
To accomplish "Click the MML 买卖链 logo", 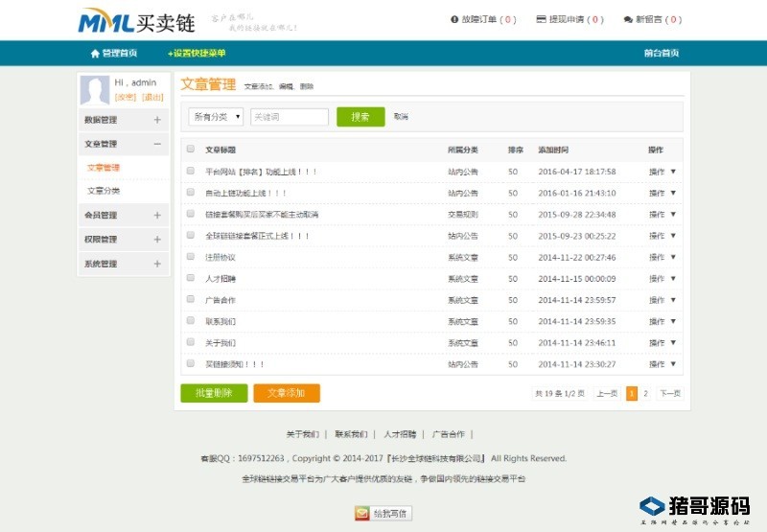I will (x=139, y=20).
